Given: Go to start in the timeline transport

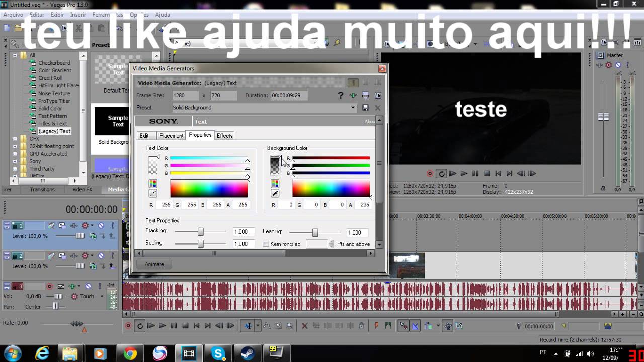Looking at the screenshot, I should (197, 326).
